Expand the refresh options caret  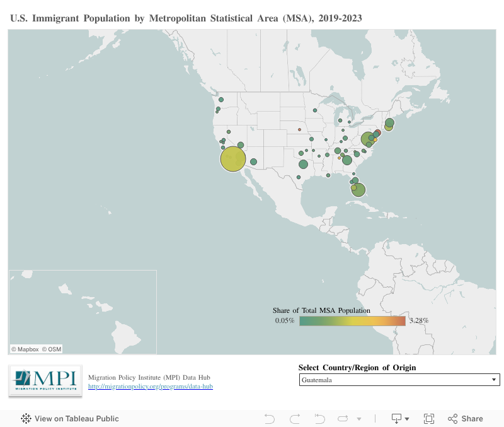tap(359, 419)
